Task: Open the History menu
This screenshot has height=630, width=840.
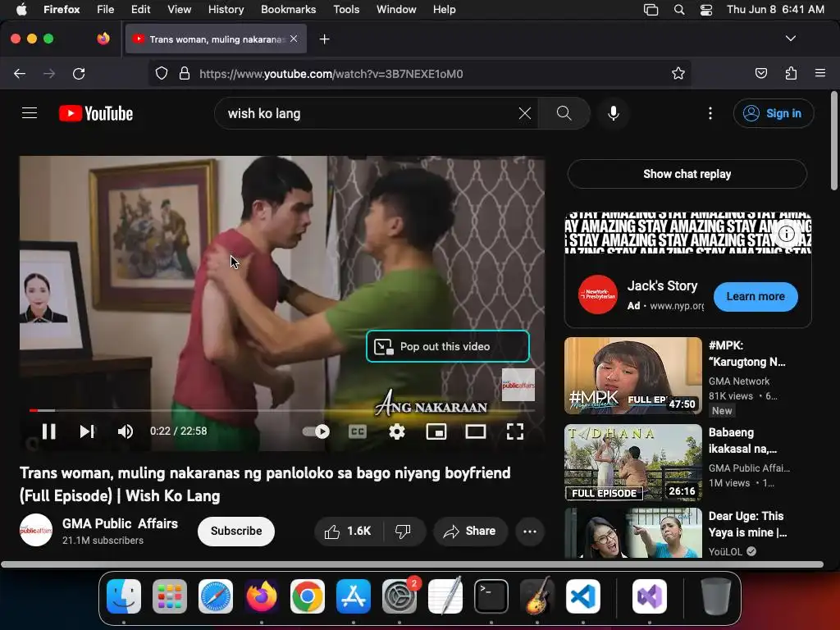Action: tap(226, 9)
